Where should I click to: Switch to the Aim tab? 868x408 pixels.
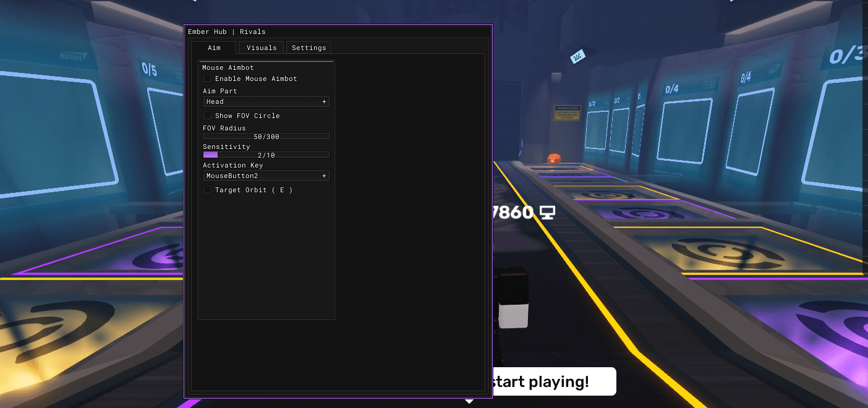214,48
